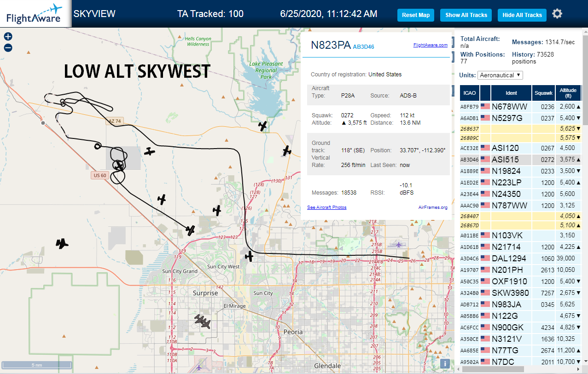Screen dimensions: 588x374
Task: Click the US flag in DAL1294 row
Action: pos(485,259)
